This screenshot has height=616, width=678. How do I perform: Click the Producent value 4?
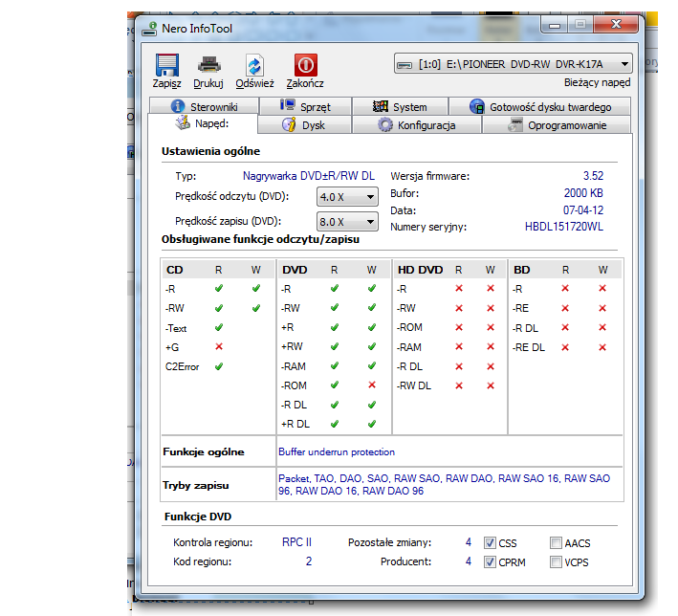[x=469, y=561]
